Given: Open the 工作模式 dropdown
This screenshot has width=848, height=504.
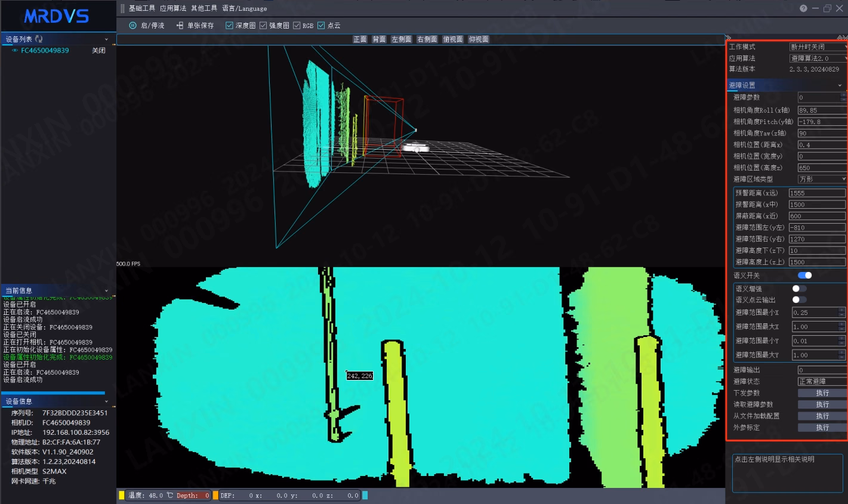Looking at the screenshot, I should pos(818,47).
